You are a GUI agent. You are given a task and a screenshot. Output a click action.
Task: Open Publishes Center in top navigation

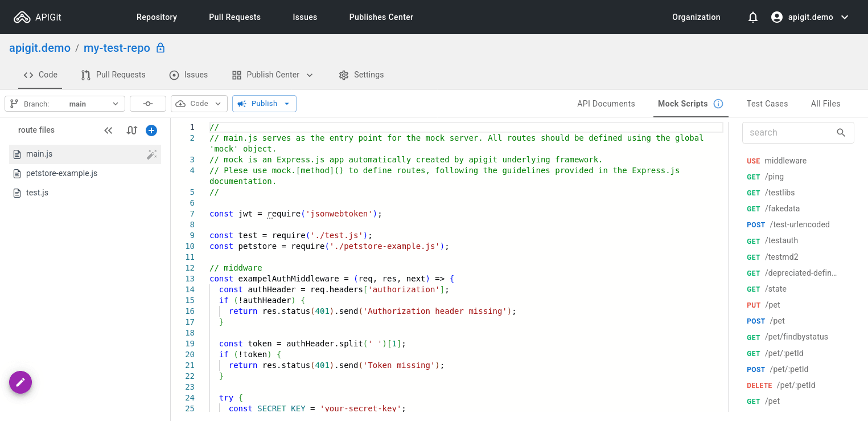pyautogui.click(x=381, y=17)
